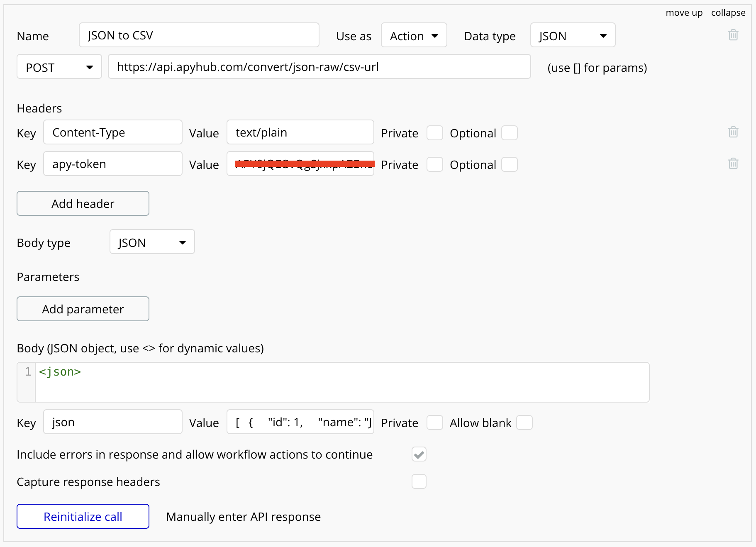The height and width of the screenshot is (547, 756).
Task: Collapse the API call panel
Action: 728,13
